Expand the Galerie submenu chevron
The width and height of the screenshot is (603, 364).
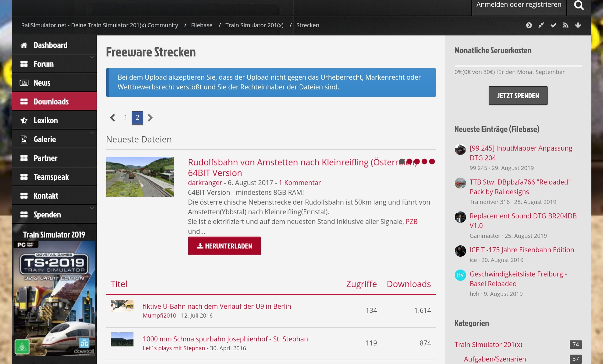click(92, 133)
